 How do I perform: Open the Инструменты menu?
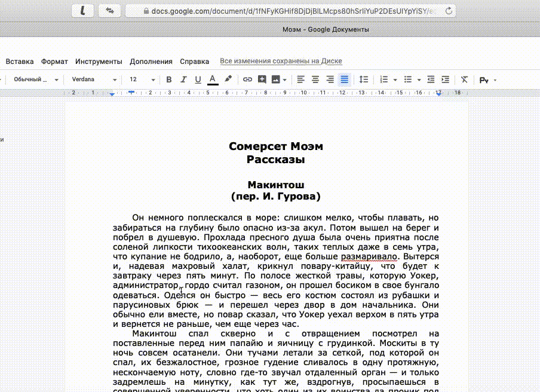(x=99, y=62)
